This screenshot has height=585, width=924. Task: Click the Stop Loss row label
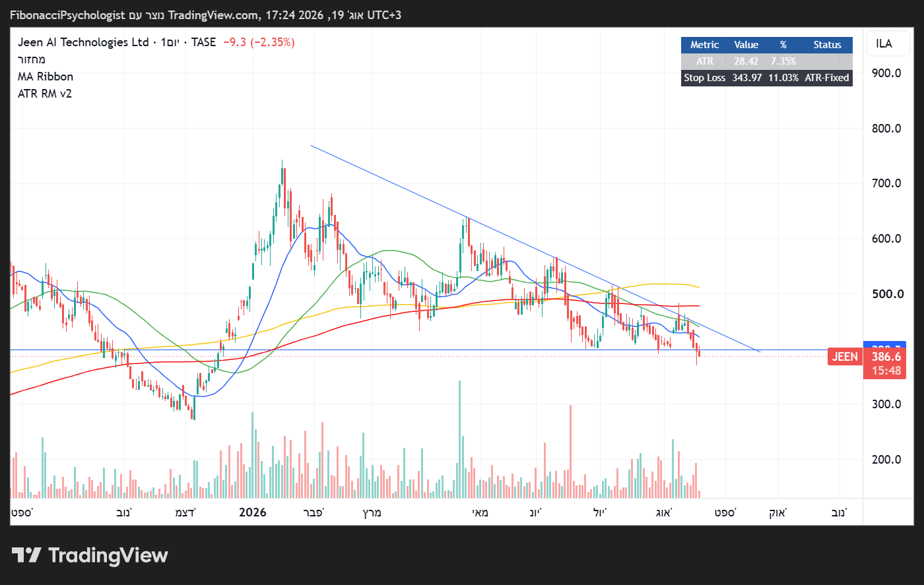(x=704, y=78)
